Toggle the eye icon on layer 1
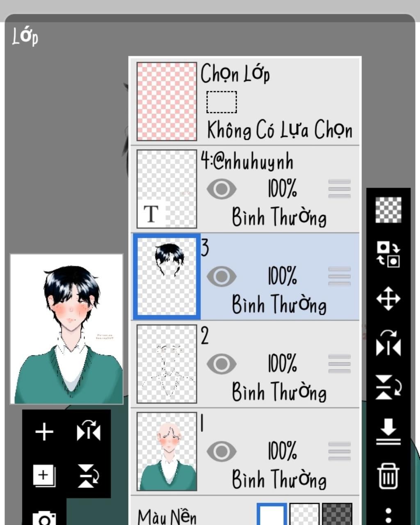Viewport: 420px width, 525px height. pyautogui.click(x=221, y=451)
